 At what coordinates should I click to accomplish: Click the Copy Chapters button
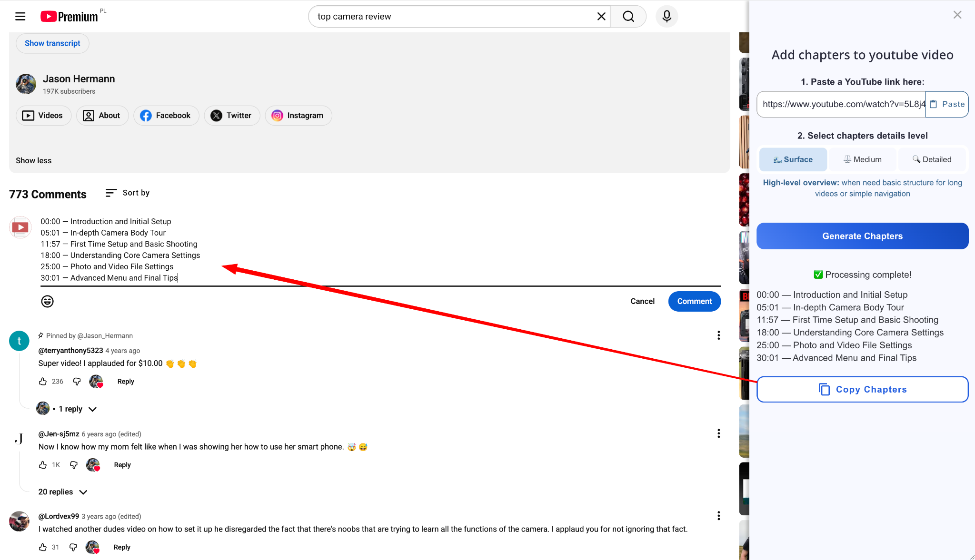(x=862, y=389)
